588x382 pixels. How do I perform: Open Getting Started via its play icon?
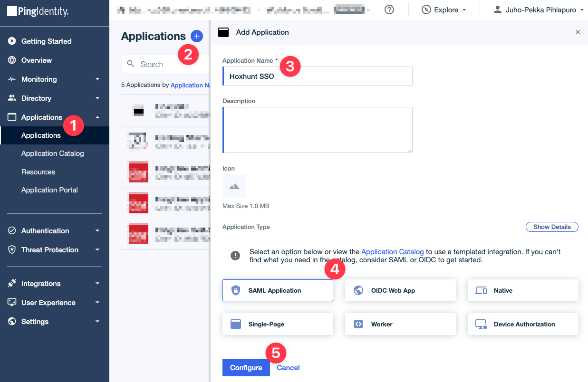point(12,41)
